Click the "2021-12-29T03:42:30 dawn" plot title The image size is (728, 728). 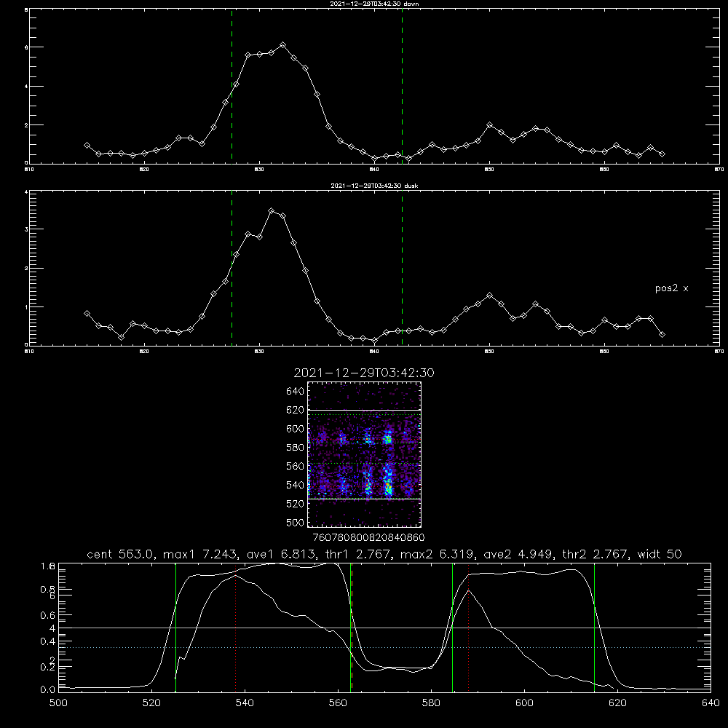(374, 4)
